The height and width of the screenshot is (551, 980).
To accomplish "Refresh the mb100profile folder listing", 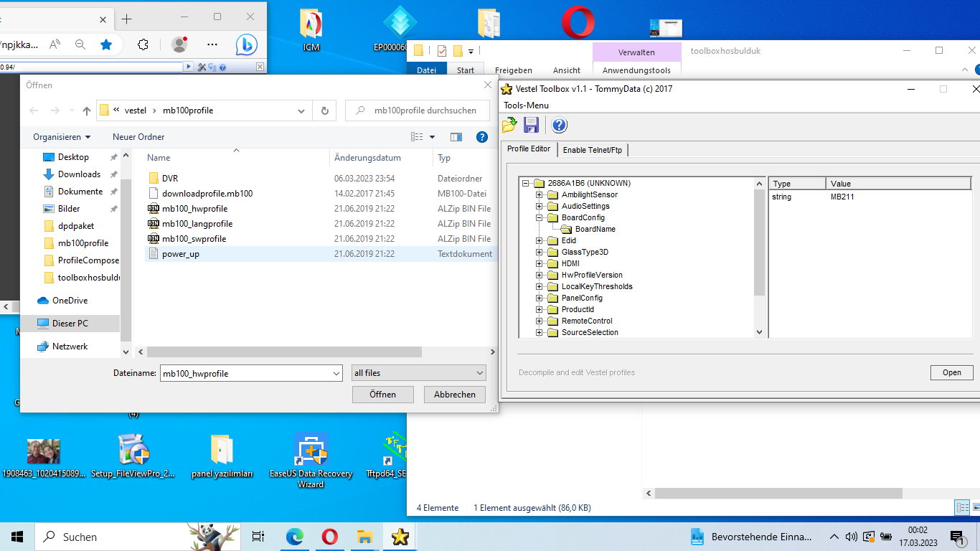I will point(324,110).
